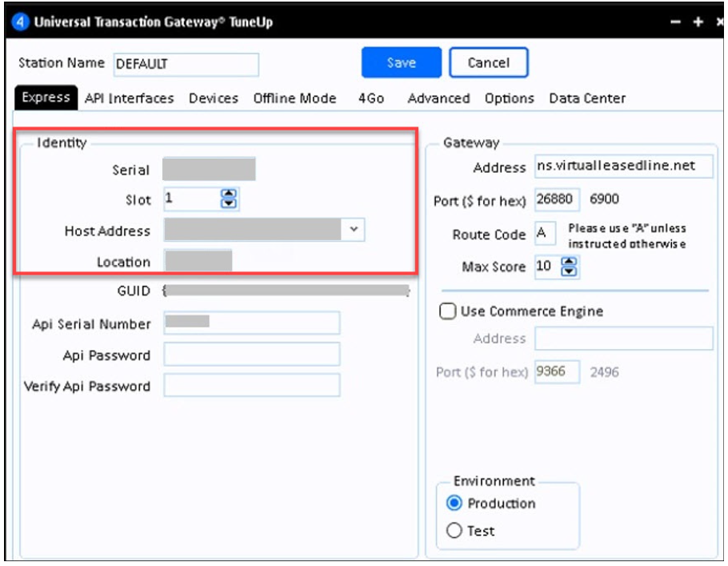728x566 pixels.
Task: Click the UTG app icon in title bar
Action: tap(22, 22)
